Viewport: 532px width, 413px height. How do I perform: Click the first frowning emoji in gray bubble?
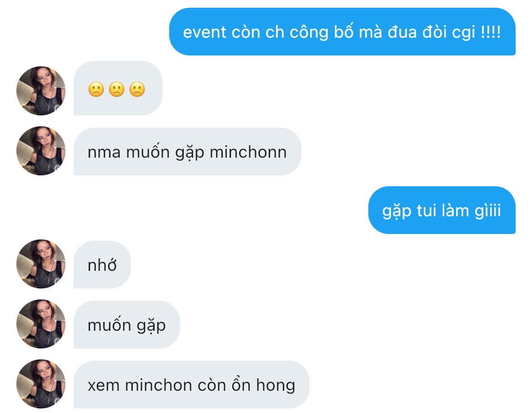point(96,90)
